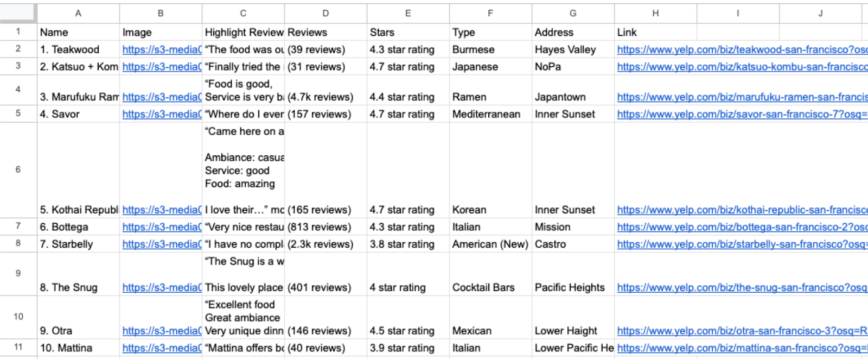
Task: Open the Savor image URL in column B
Action: (160, 114)
